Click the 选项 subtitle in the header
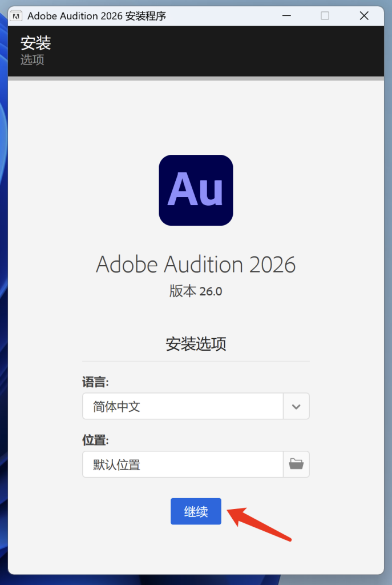Image resolution: width=392 pixels, height=585 pixels. (33, 59)
